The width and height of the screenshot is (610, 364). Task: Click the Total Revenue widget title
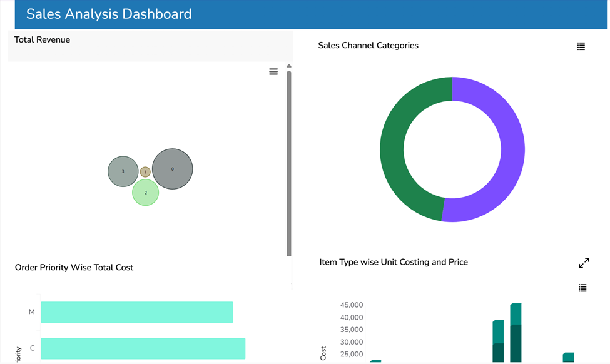(x=42, y=40)
